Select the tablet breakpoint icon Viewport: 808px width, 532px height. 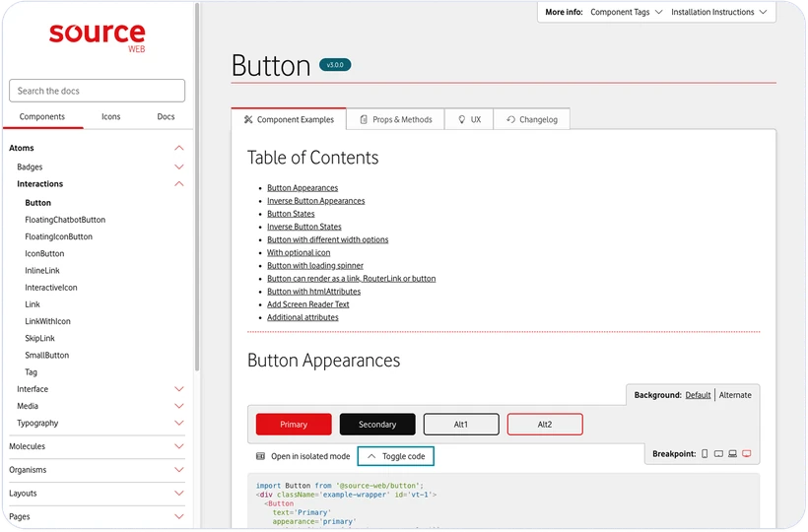(x=718, y=454)
